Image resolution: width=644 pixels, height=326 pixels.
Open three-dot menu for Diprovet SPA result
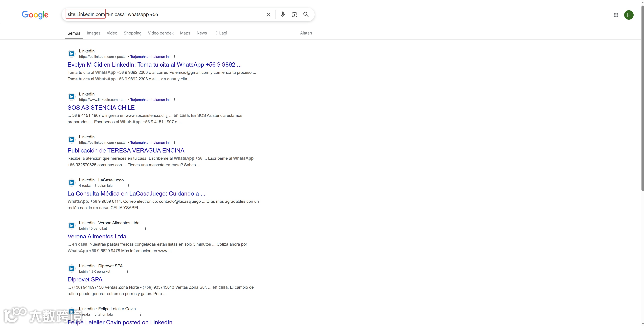(x=127, y=271)
